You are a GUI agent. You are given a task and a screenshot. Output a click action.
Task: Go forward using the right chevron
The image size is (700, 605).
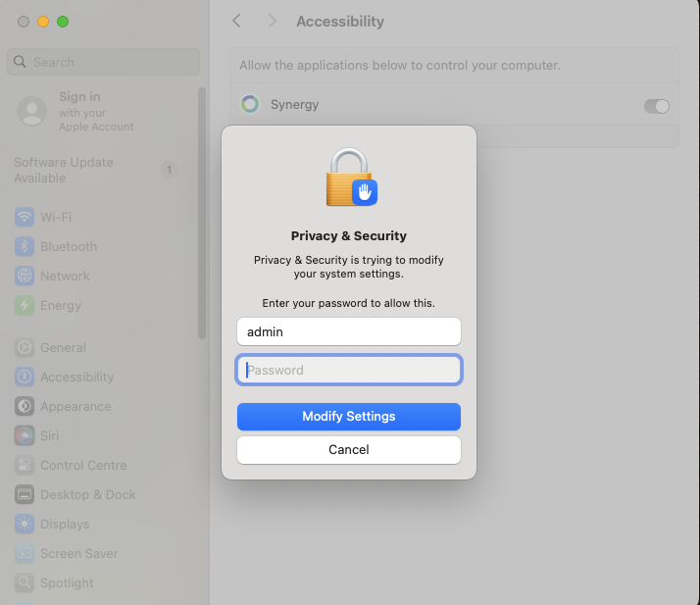point(272,21)
